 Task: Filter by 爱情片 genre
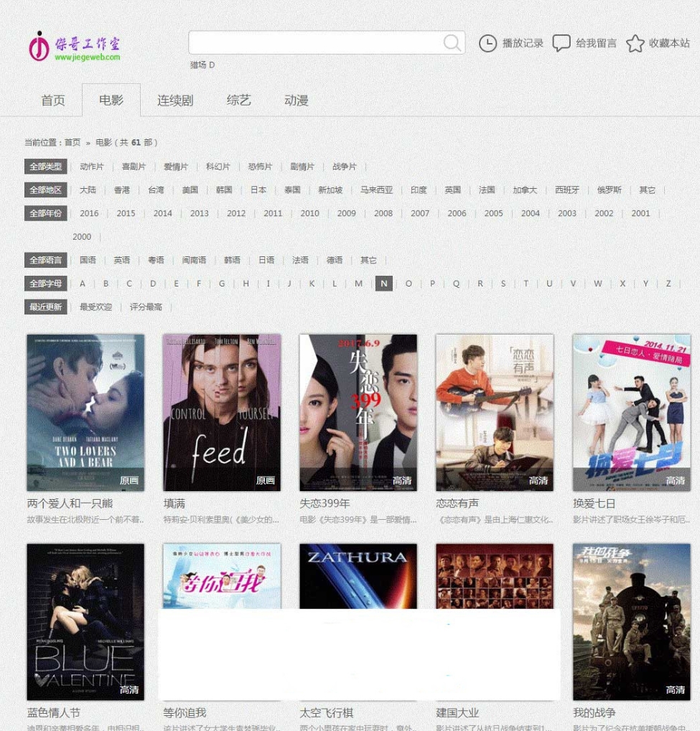[x=176, y=167]
